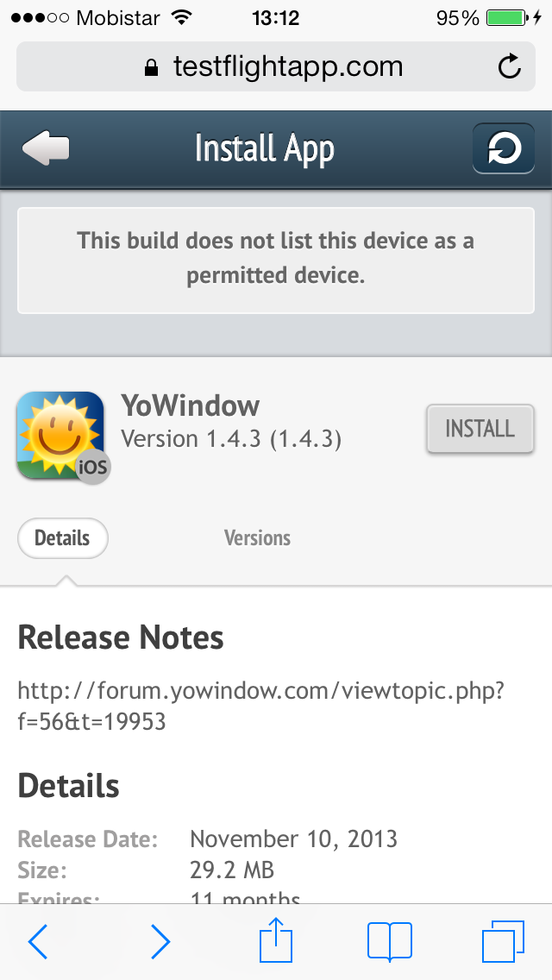Tap the Wi-Fi icon in status bar
Viewport: 552px width, 980px height.
(x=182, y=18)
